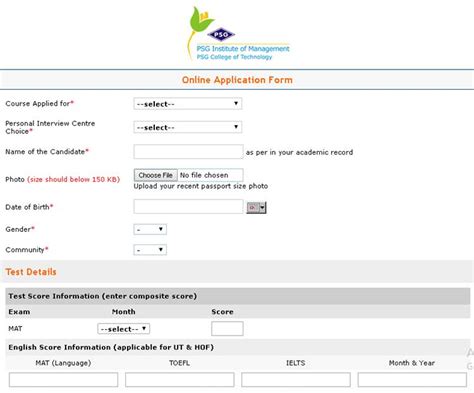The height and width of the screenshot is (393, 474).
Task: Click the 'Score' column header
Action: [x=222, y=312]
